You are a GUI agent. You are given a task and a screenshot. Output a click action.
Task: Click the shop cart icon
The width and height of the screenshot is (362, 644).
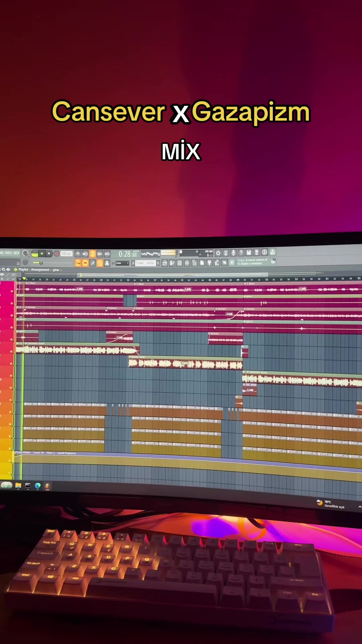tap(232, 263)
